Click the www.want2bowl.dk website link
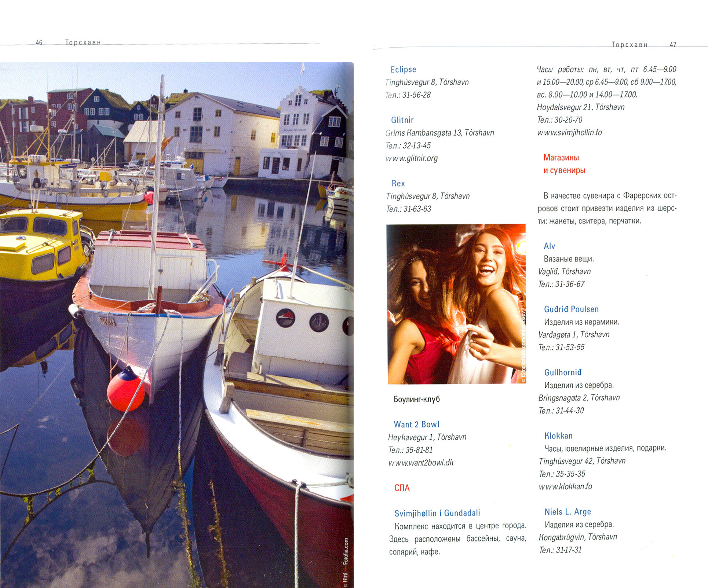This screenshot has width=708, height=588. tap(421, 463)
